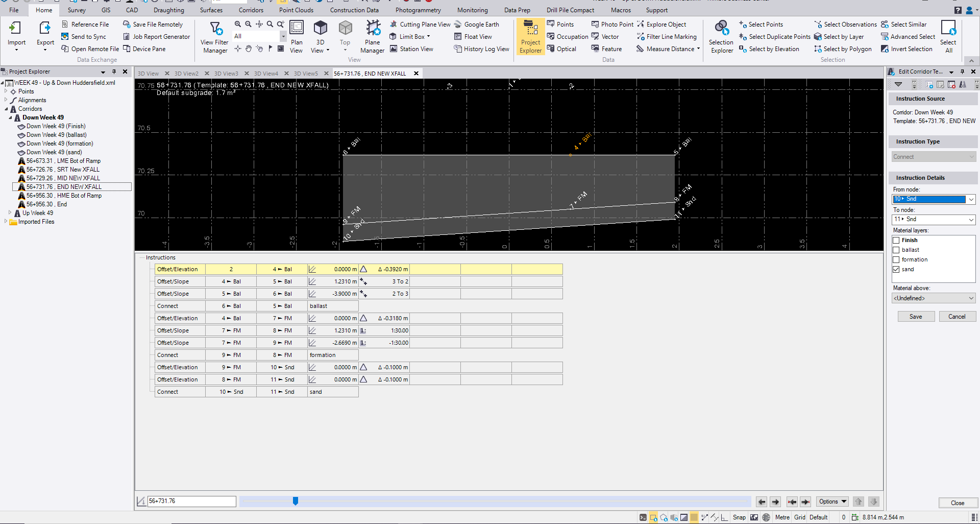Screen dimensions: 980x524
Task: Open the Project Explorer tool
Action: point(530,36)
